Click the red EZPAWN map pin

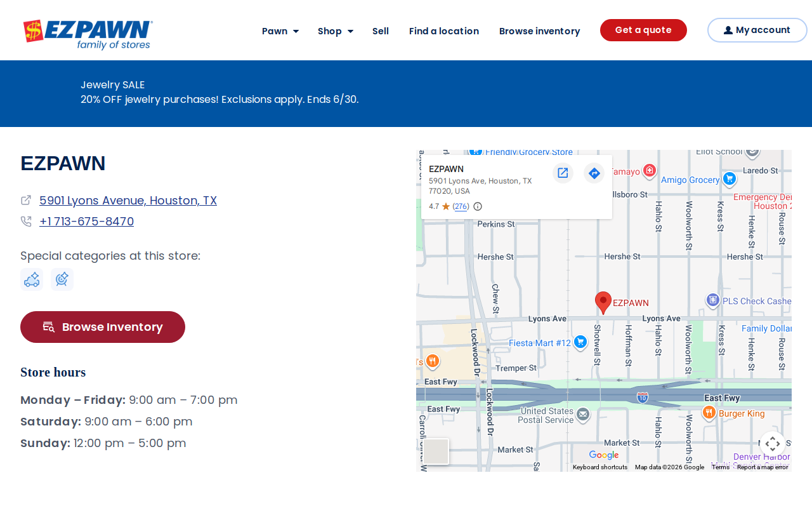[x=603, y=303]
